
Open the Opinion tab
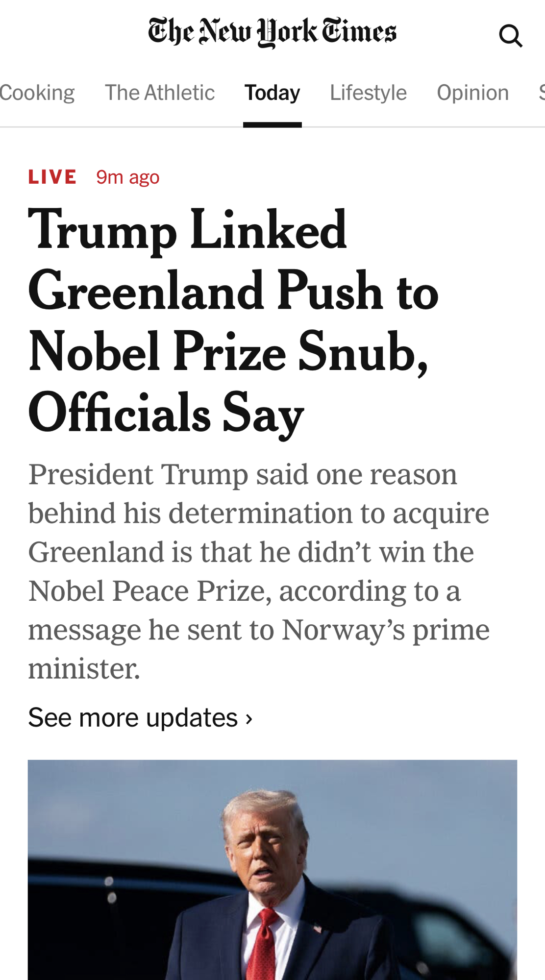tap(472, 93)
